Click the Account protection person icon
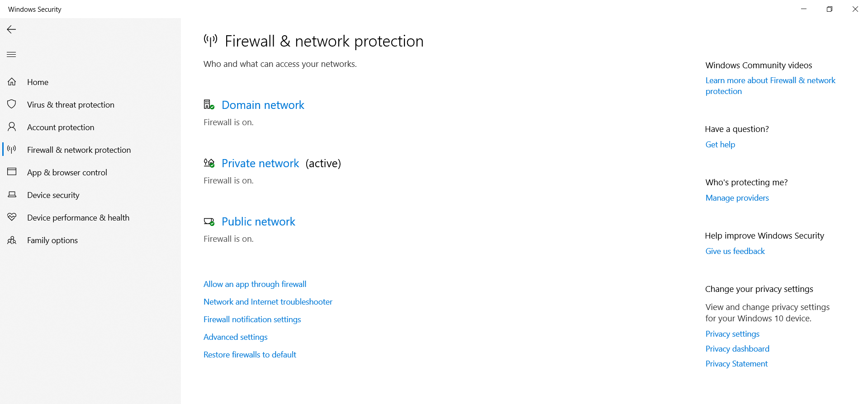The width and height of the screenshot is (868, 404). point(12,127)
